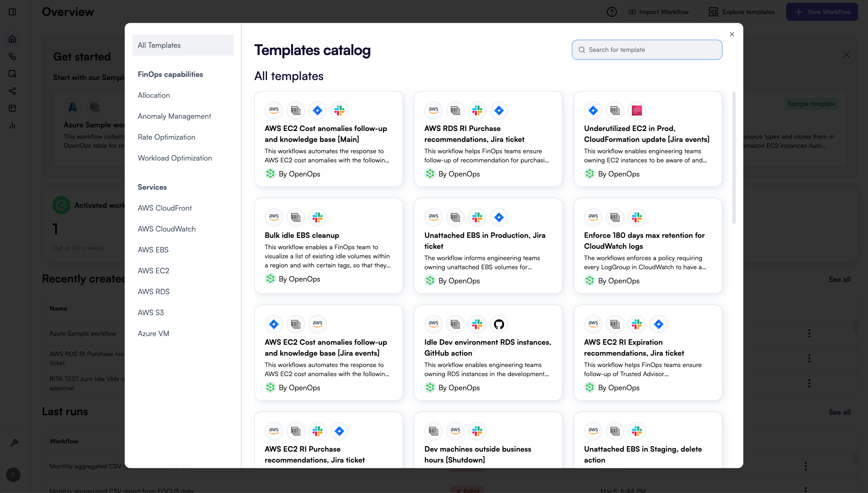Open AWS EC2 Cost anomalies [Main] template
Image resolution: width=868 pixels, height=493 pixels.
328,139
